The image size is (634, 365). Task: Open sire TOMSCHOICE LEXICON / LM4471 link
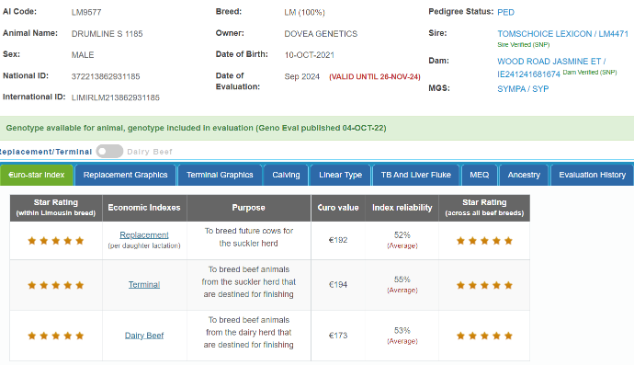tap(563, 34)
